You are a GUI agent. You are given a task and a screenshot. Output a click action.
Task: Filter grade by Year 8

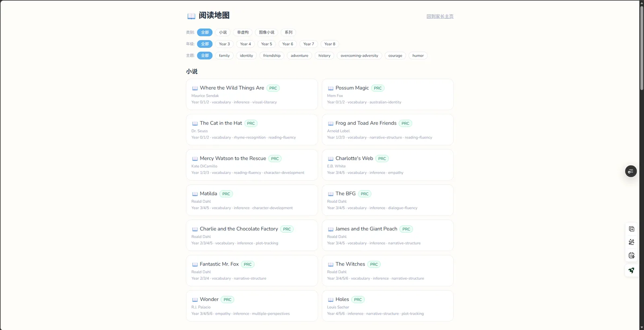click(330, 44)
